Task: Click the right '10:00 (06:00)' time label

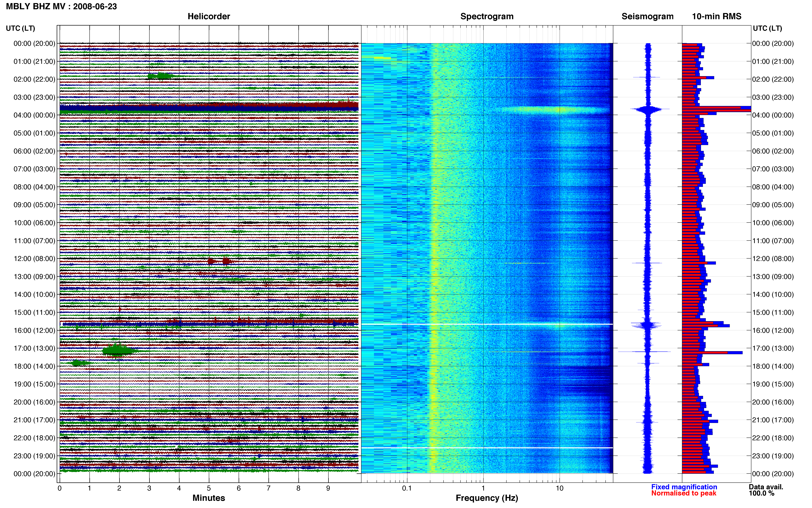Action: tap(773, 223)
